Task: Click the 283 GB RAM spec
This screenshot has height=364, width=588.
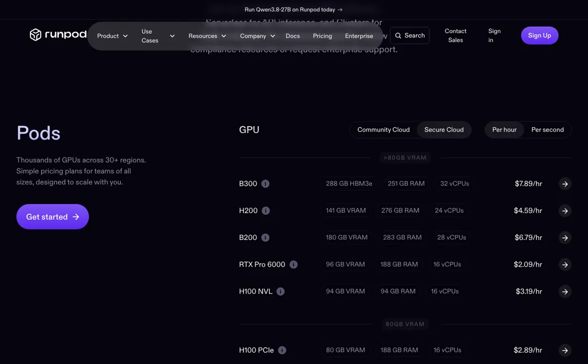Action: [403, 238]
